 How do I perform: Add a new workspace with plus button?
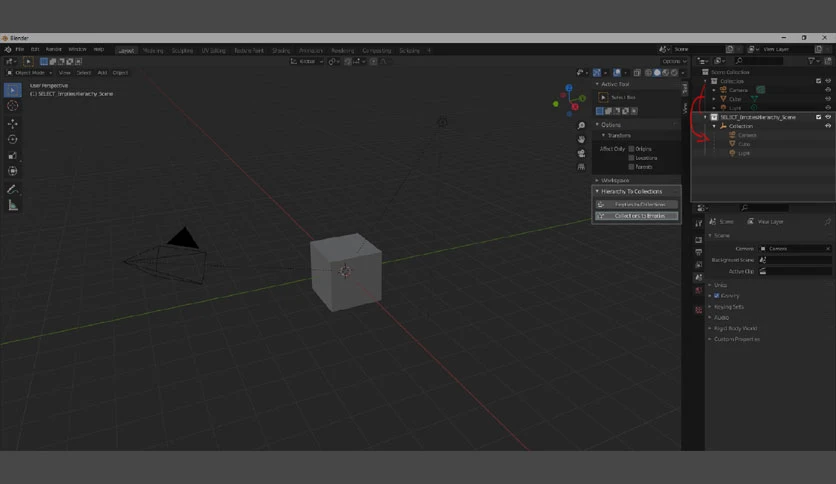[429, 51]
